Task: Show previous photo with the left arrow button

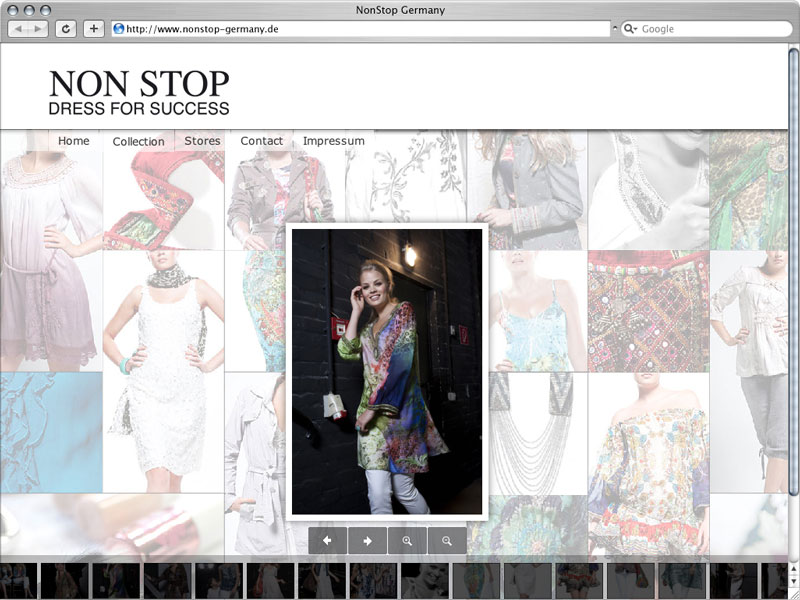Action: point(328,540)
